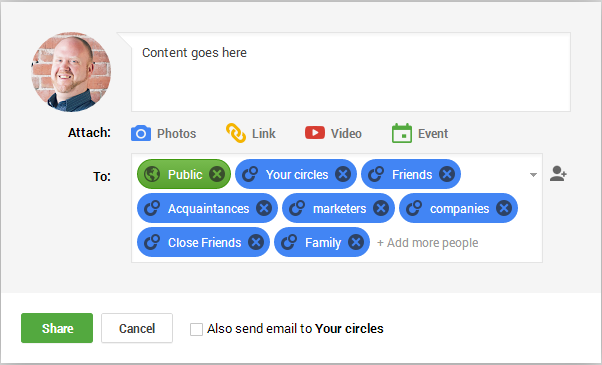The image size is (602, 365).
Task: Remove the Public chip from recipients
Action: point(217,174)
